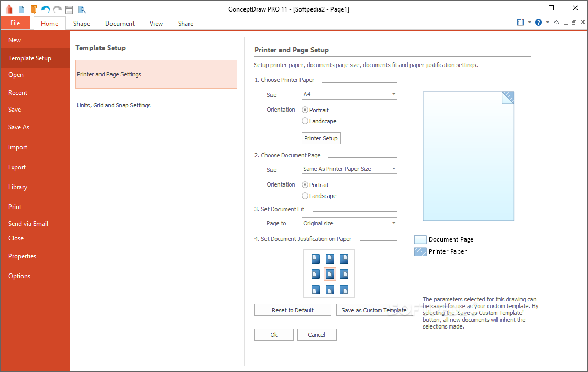Image resolution: width=588 pixels, height=372 pixels.
Task: Open Properties in the File sidebar
Action: 35,256
